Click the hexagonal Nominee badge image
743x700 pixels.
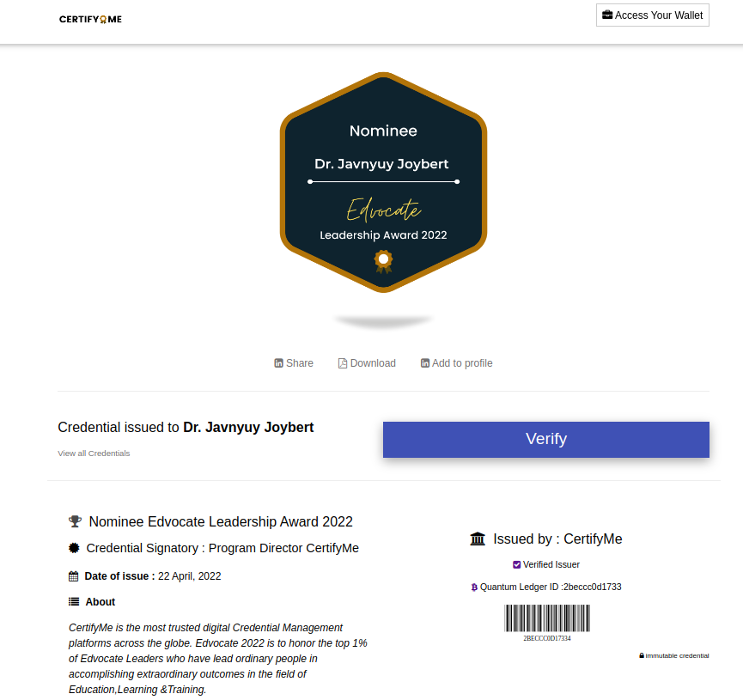pos(382,182)
